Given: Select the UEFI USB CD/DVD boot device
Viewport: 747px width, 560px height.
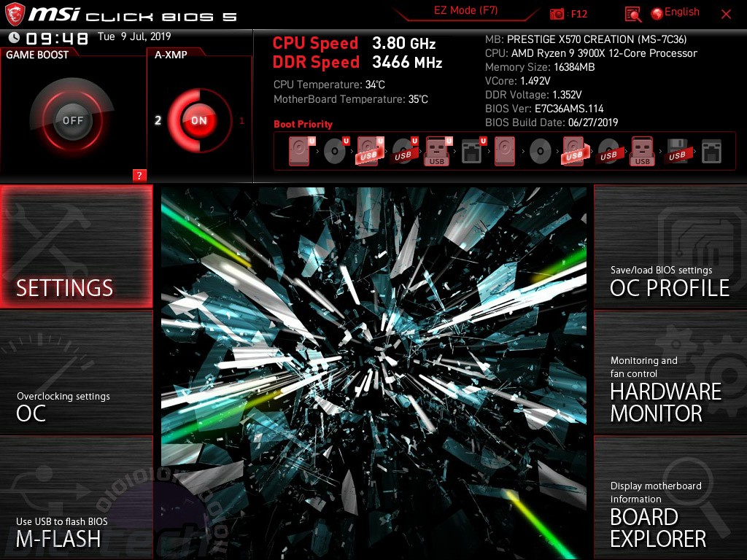Looking at the screenshot, I should 404,152.
